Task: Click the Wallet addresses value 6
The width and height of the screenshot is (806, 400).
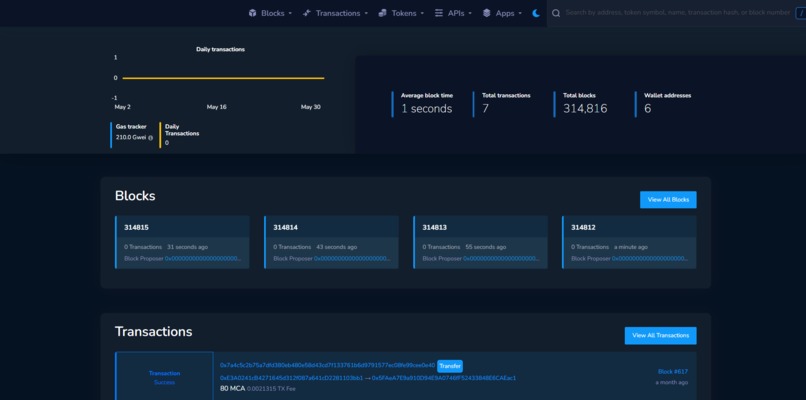Action: coord(648,108)
